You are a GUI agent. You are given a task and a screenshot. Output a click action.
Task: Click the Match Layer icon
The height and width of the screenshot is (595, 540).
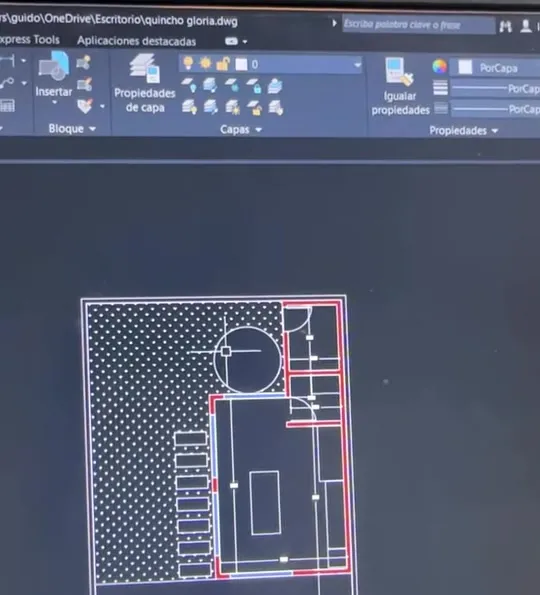coord(276,108)
